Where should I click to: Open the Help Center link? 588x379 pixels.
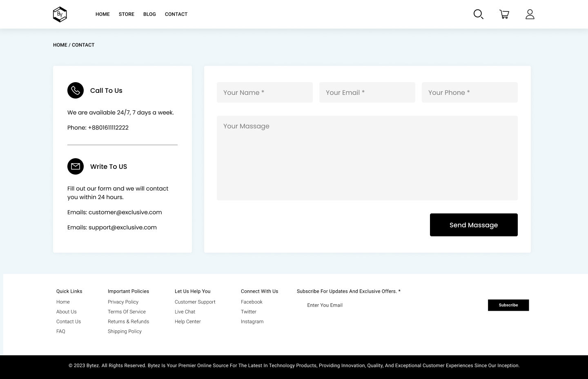[188, 322]
